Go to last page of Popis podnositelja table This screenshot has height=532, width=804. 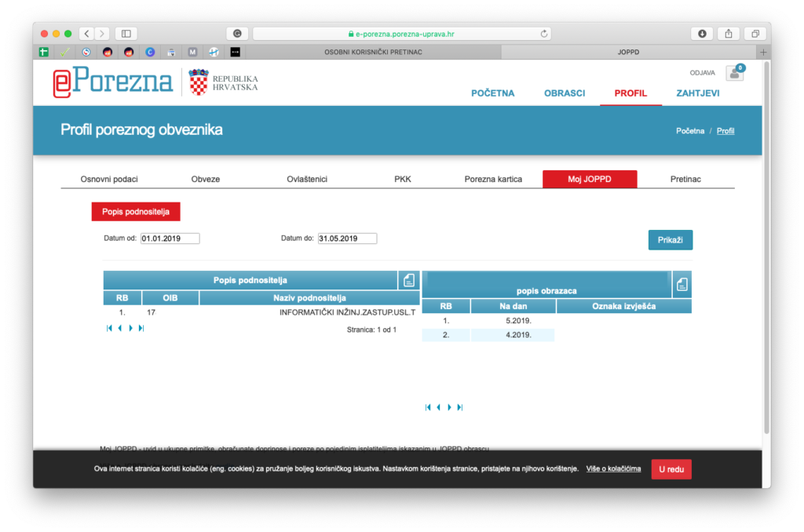click(141, 329)
